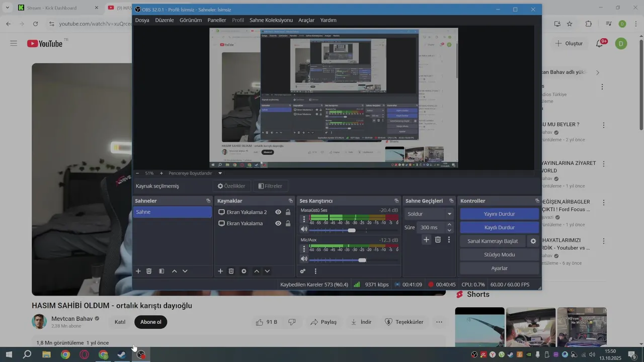Open OBS Ayarlar settings

coord(500,268)
